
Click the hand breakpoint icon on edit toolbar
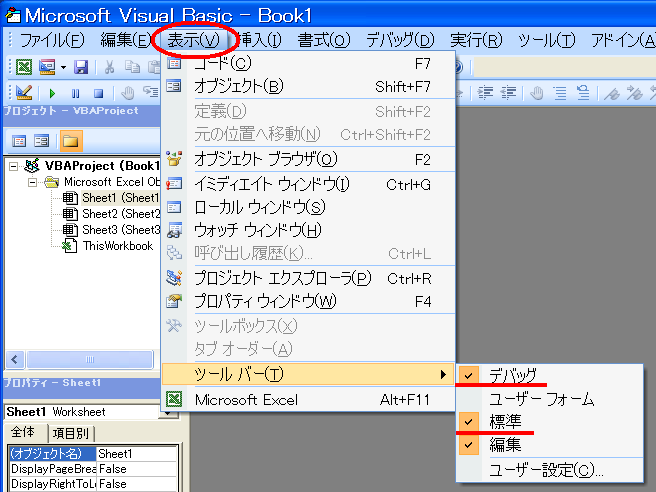tap(537, 92)
